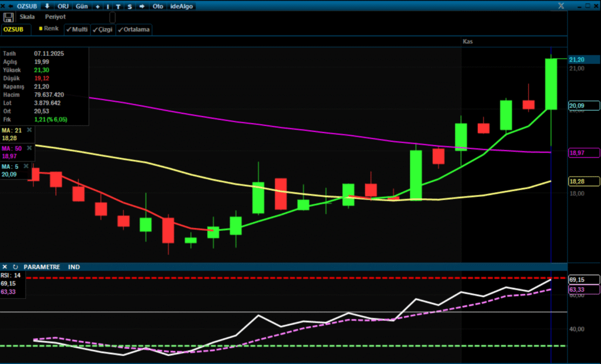The image size is (601, 364).
Task: Open the Renk color picker
Action: pos(48,29)
